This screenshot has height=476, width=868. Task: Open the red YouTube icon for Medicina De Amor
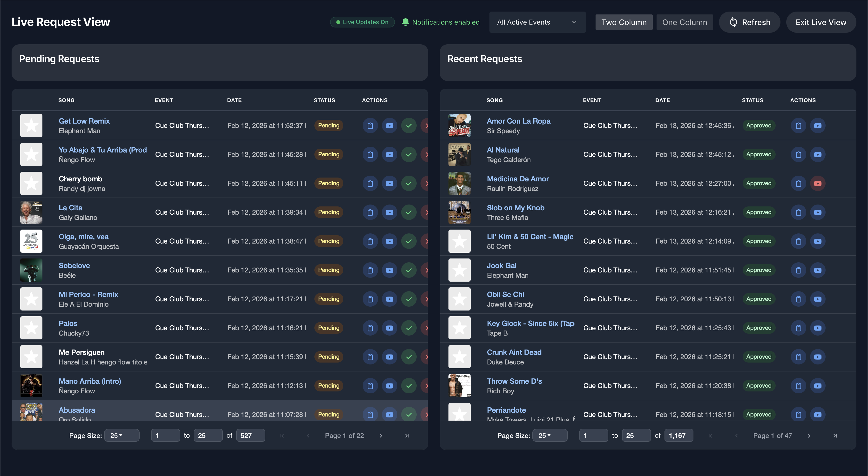pos(818,184)
